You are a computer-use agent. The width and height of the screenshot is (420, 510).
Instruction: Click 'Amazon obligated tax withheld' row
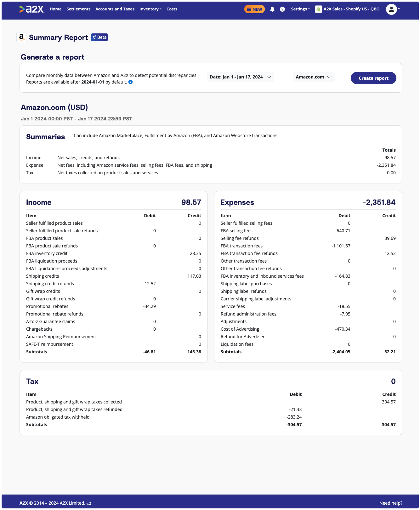tap(58, 417)
